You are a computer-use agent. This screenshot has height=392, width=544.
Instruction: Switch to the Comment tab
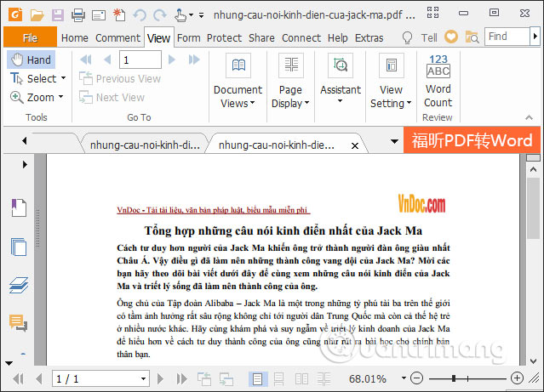[118, 37]
